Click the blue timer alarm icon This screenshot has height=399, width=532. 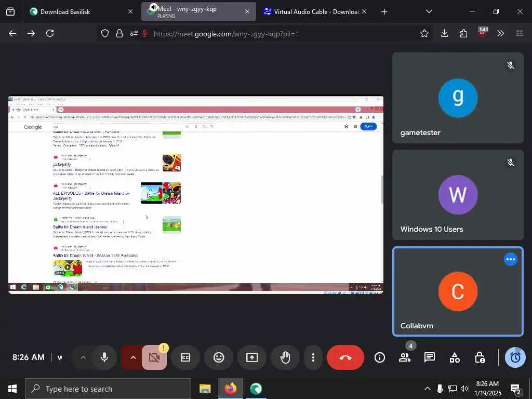(515, 357)
